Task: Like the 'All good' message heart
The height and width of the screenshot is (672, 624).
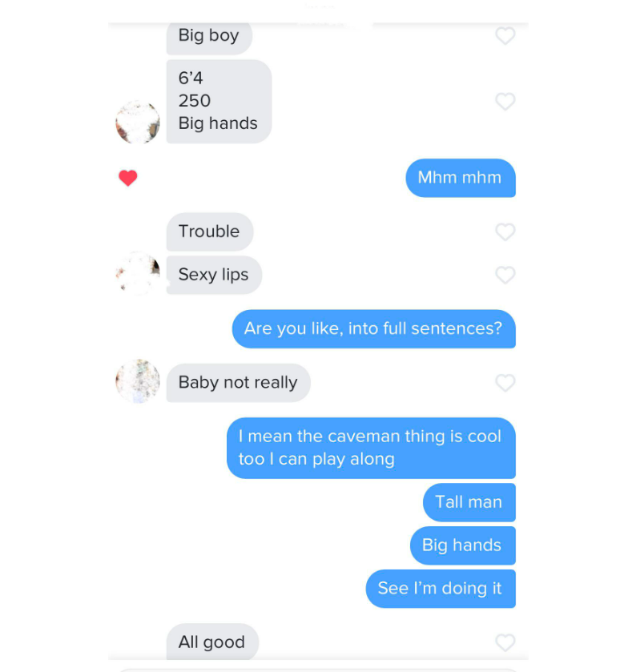Action: pyautogui.click(x=505, y=642)
